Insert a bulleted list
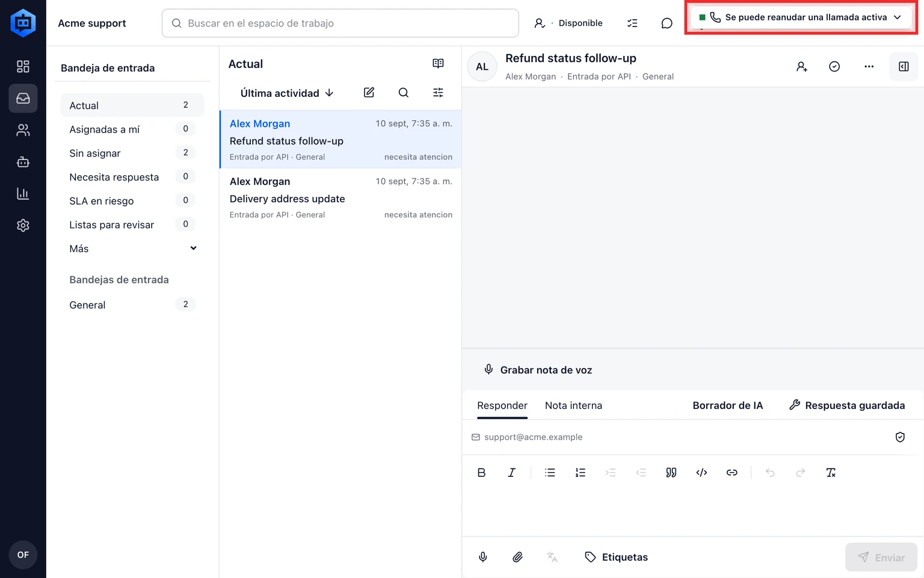 click(x=550, y=473)
